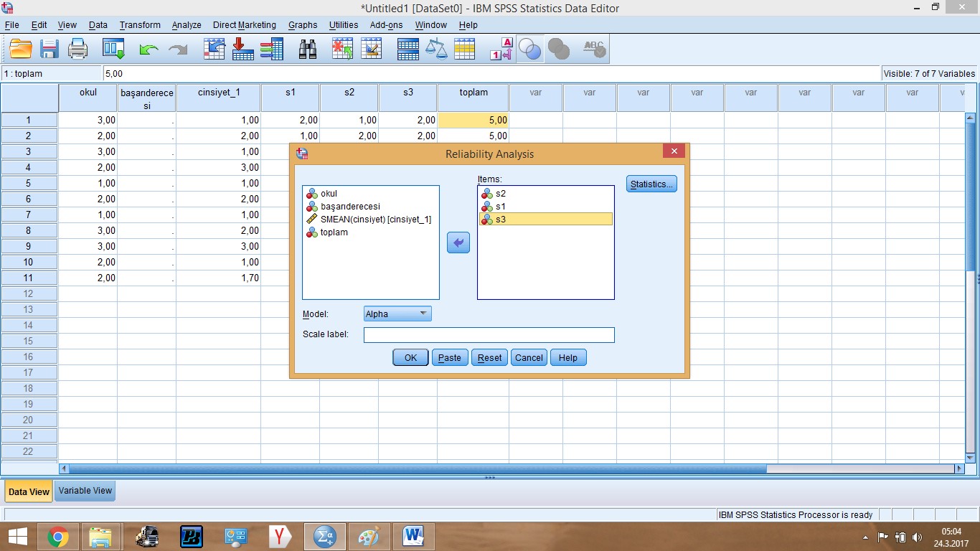Click the Weight cases scale icon
The width and height of the screenshot is (980, 551).
[x=436, y=49]
